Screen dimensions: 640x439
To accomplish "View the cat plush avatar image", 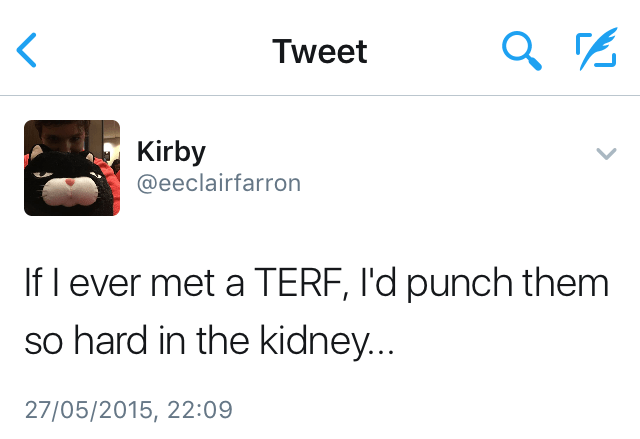I will pos(72,168).
